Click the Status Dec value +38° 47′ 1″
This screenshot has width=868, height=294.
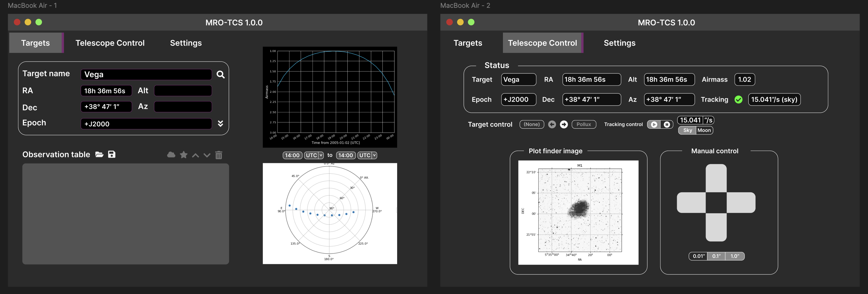click(x=592, y=100)
